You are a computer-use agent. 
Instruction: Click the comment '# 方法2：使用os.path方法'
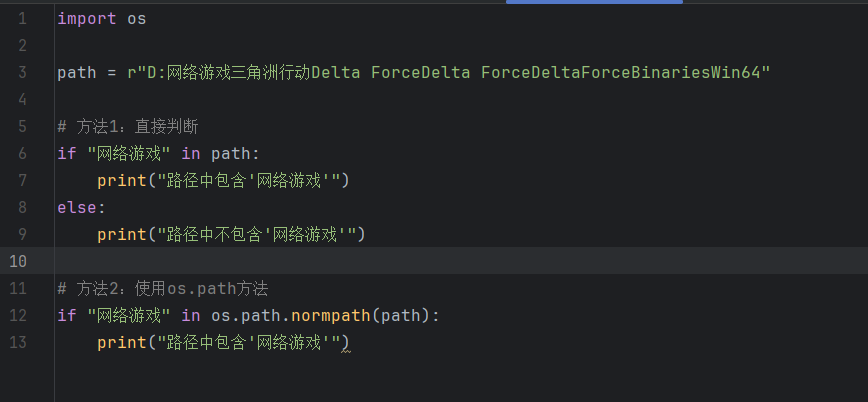(x=163, y=288)
